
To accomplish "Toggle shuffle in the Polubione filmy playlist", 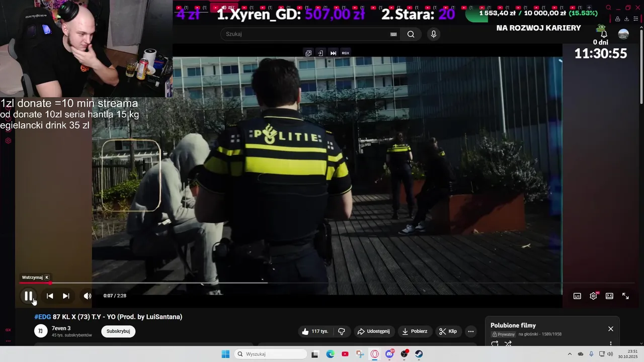I will [x=508, y=344].
